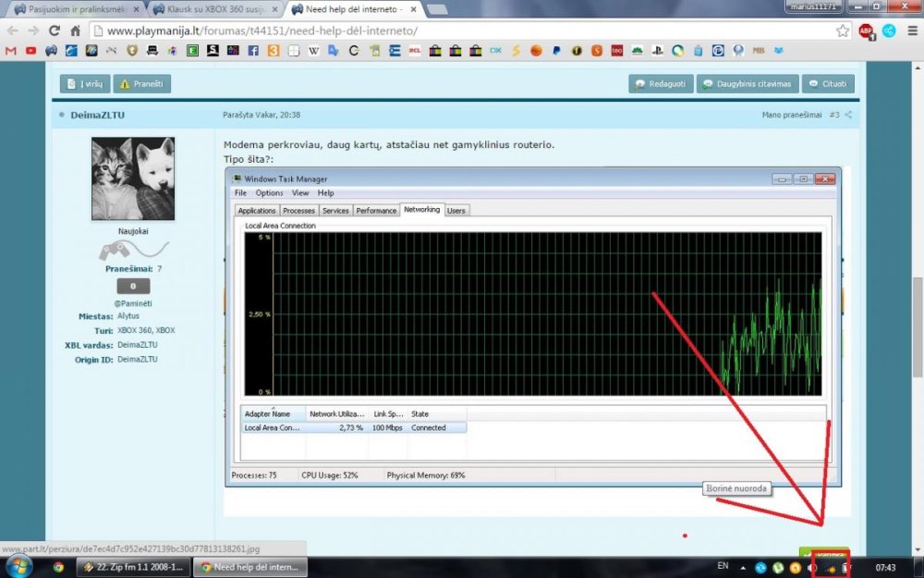Open the browser home page

[x=76, y=31]
